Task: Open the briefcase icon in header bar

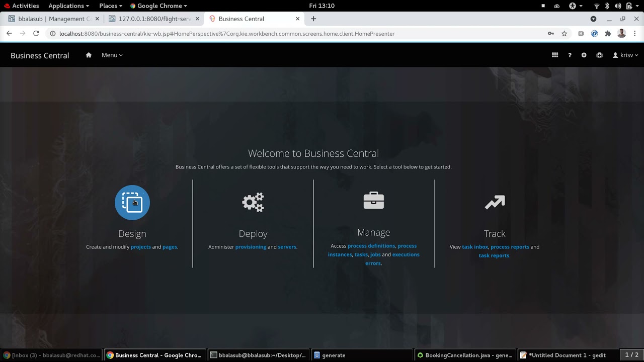Action: pyautogui.click(x=599, y=55)
